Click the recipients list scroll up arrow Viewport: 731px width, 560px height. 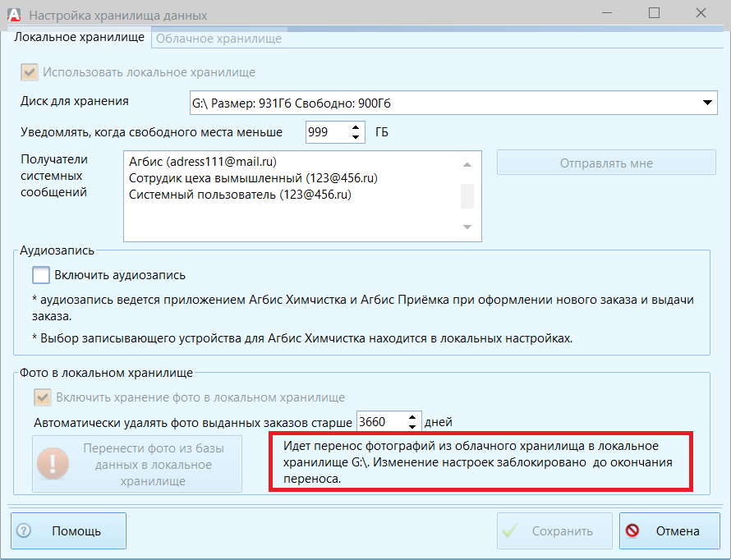point(467,164)
